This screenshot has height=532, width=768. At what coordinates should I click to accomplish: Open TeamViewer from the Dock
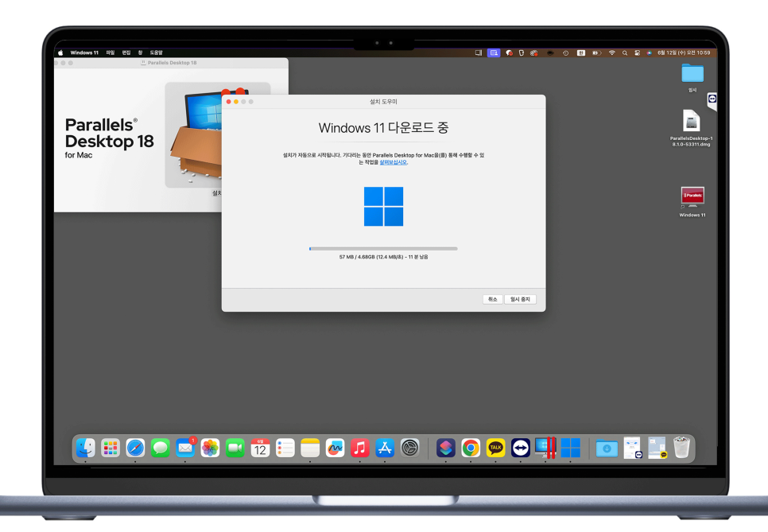521,448
